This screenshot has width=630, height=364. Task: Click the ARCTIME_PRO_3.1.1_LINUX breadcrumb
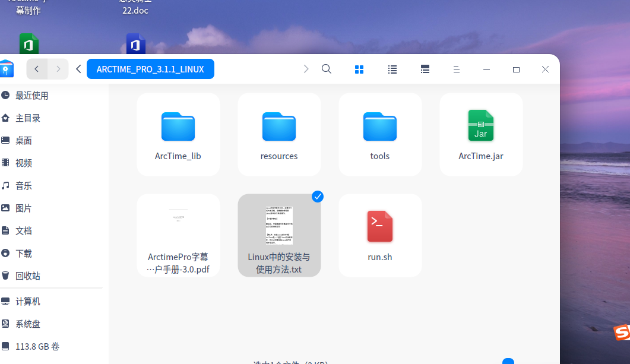(150, 69)
